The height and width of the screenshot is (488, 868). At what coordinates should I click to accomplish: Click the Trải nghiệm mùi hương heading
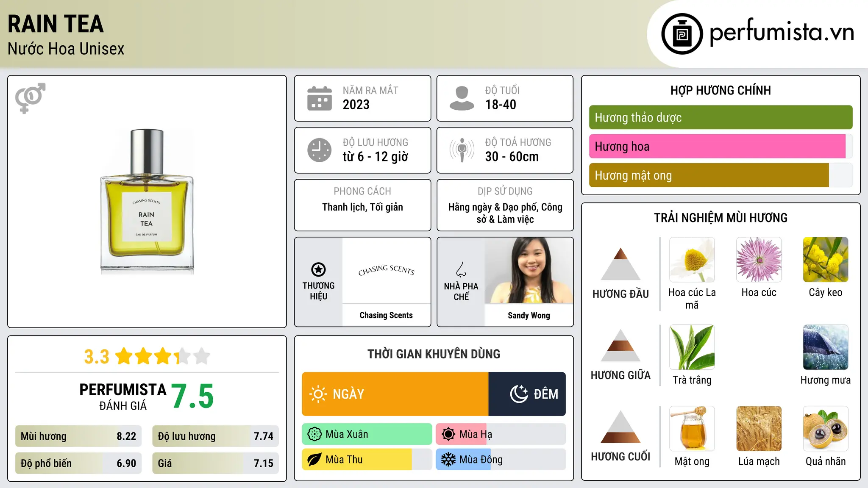(721, 218)
